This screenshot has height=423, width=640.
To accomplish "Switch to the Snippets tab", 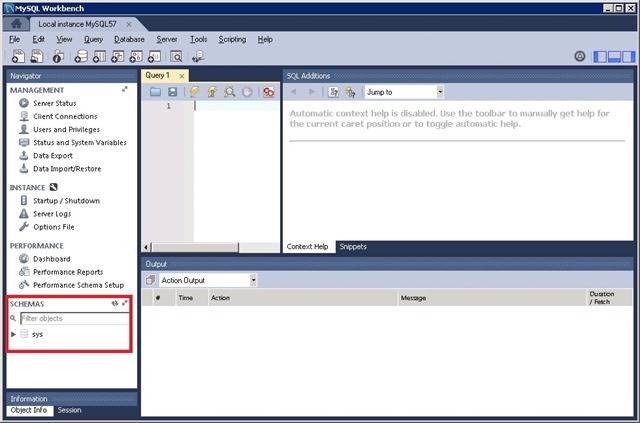I will tap(353, 247).
